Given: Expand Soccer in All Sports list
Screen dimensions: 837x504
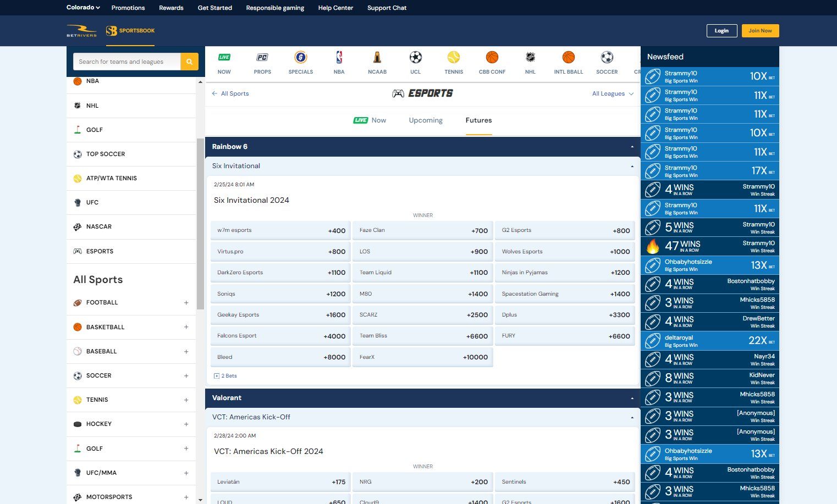Looking at the screenshot, I should pos(186,375).
